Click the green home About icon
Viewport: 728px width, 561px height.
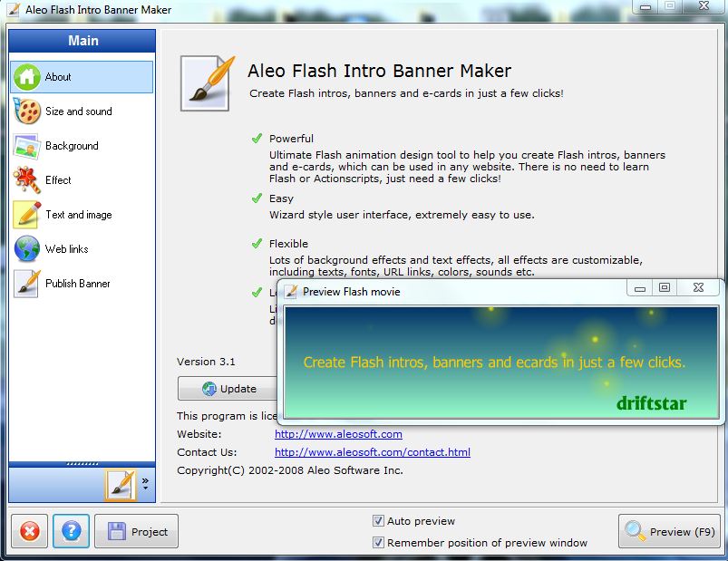pyautogui.click(x=27, y=77)
